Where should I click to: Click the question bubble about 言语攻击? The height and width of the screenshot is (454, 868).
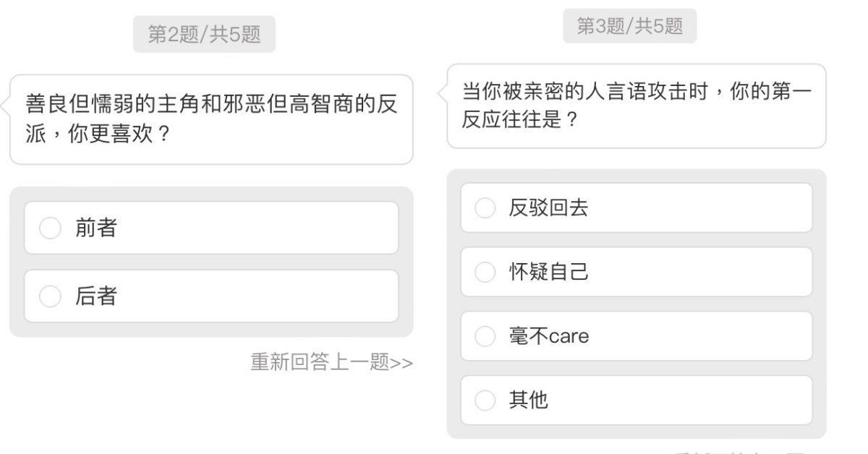click(637, 106)
